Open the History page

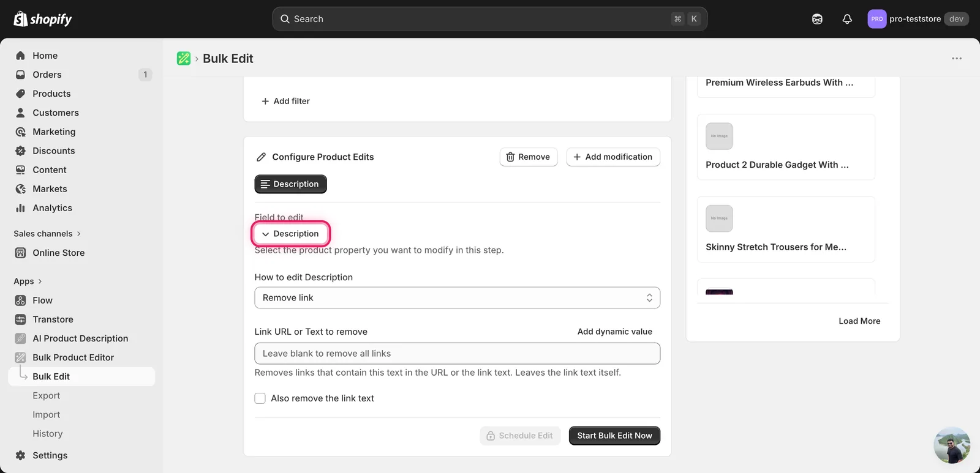(48, 433)
